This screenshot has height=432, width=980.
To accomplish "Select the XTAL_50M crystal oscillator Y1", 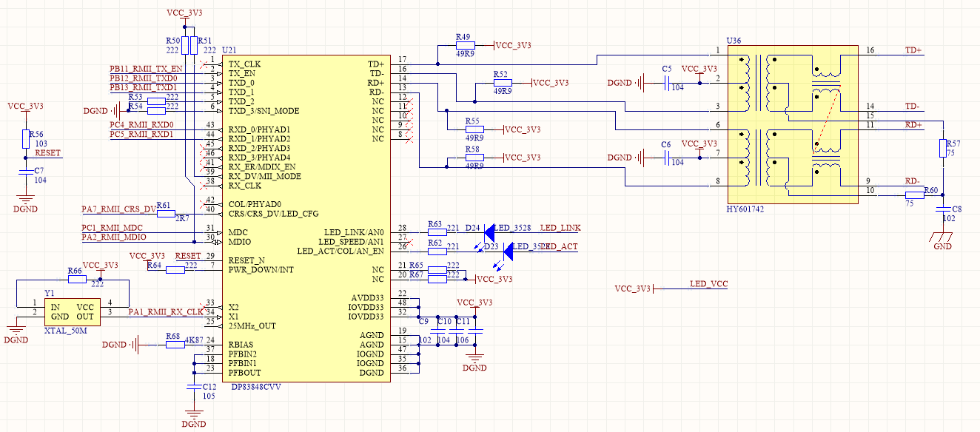I will (72, 311).
